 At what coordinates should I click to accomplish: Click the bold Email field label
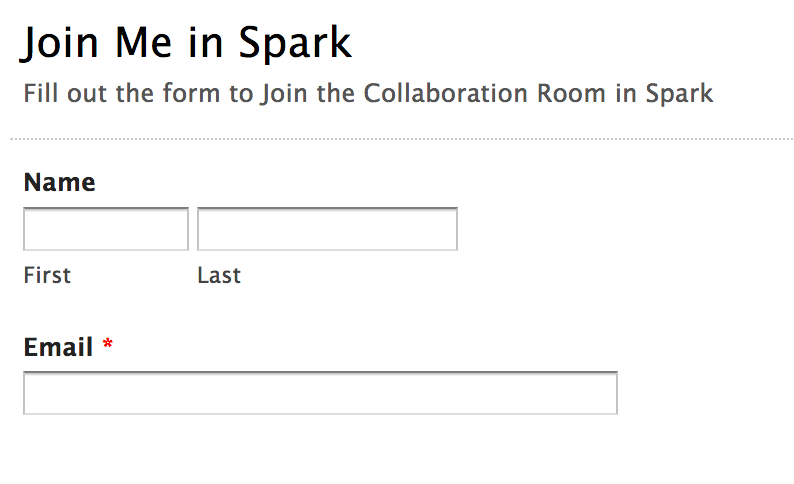pyautogui.click(x=58, y=348)
